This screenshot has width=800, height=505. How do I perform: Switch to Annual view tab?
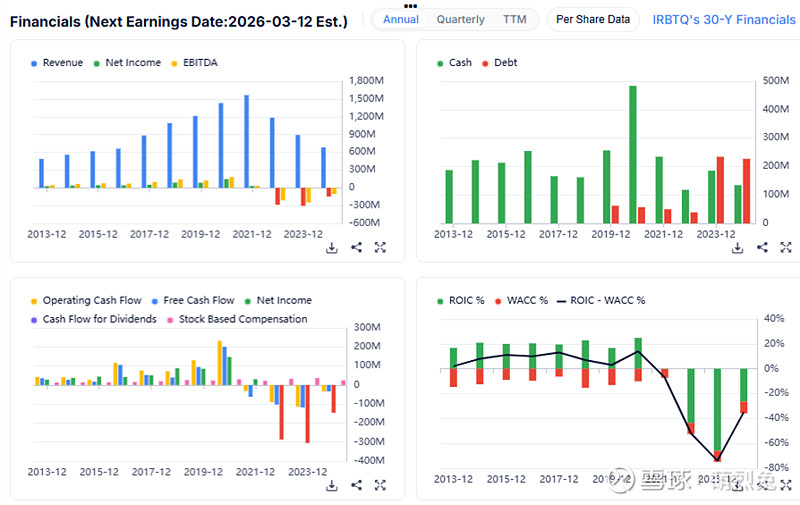401,19
